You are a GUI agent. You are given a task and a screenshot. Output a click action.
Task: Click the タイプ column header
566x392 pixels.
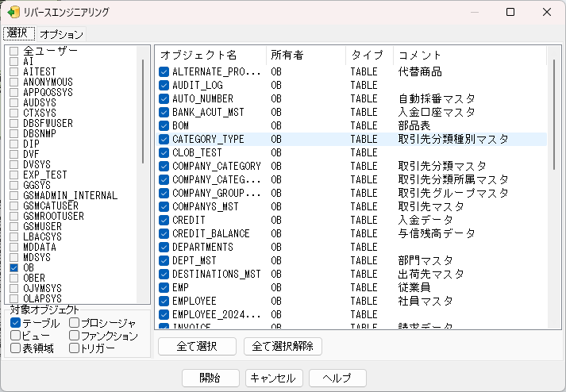[369, 56]
